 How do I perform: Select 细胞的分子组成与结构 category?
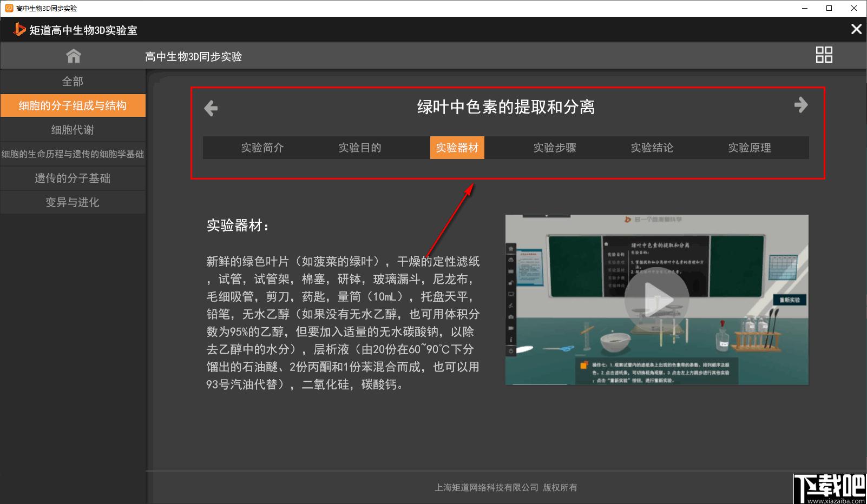[73, 105]
